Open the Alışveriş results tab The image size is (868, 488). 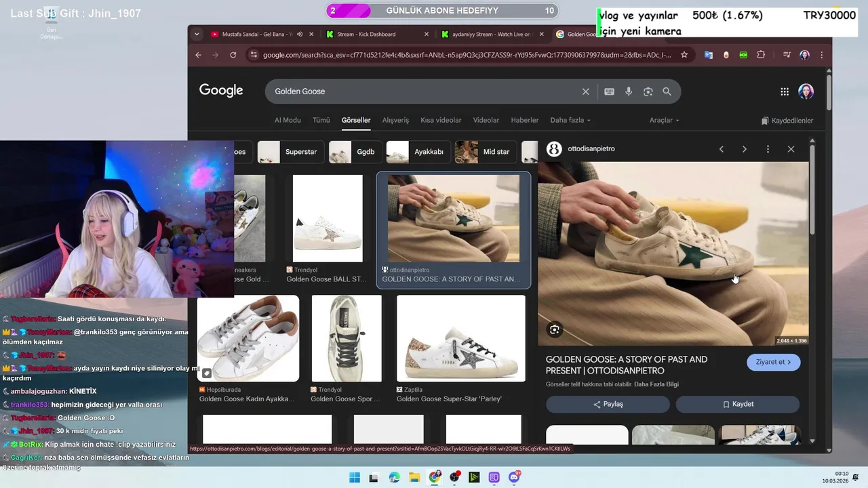point(396,120)
